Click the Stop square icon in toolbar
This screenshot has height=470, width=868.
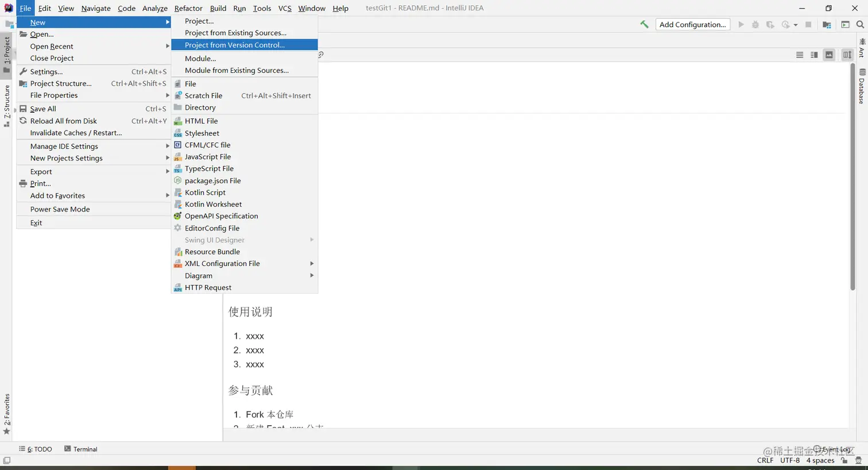pyautogui.click(x=808, y=25)
